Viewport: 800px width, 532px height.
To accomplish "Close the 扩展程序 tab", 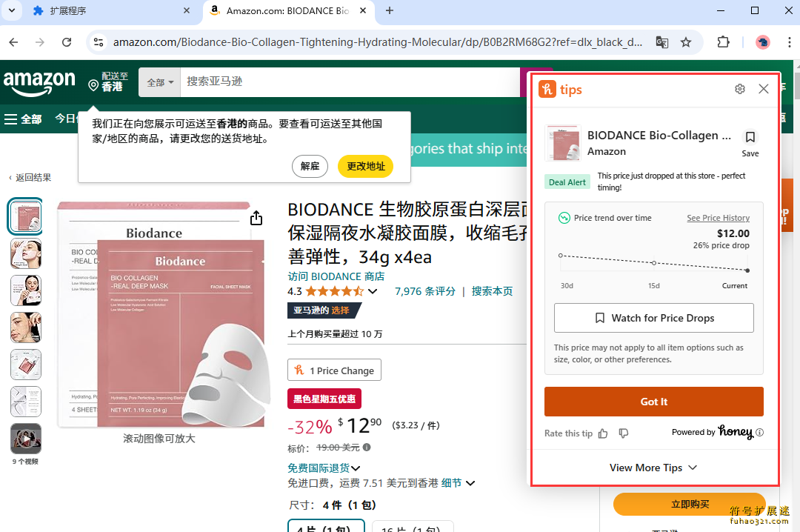I will click(186, 10).
